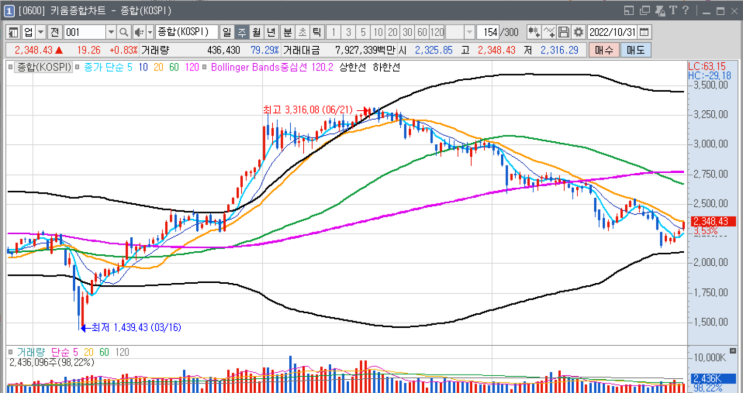Click the window layout icon in title bar
This screenshot has width=743, height=393.
point(629,10)
